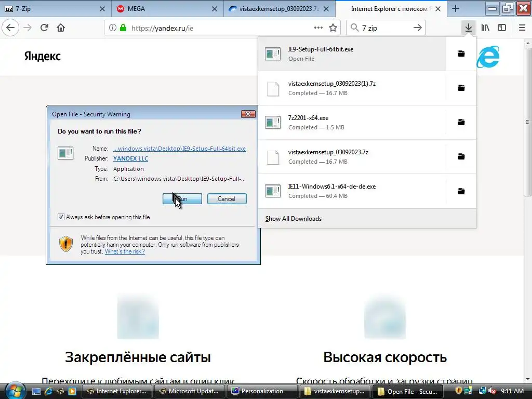Open the Firefox hamburger menu
Image resolution: width=532 pixels, height=399 pixels.
[x=522, y=28]
